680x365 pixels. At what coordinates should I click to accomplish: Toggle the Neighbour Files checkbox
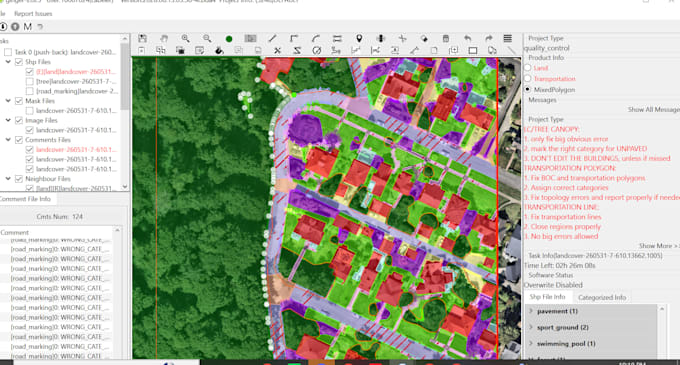coord(19,179)
